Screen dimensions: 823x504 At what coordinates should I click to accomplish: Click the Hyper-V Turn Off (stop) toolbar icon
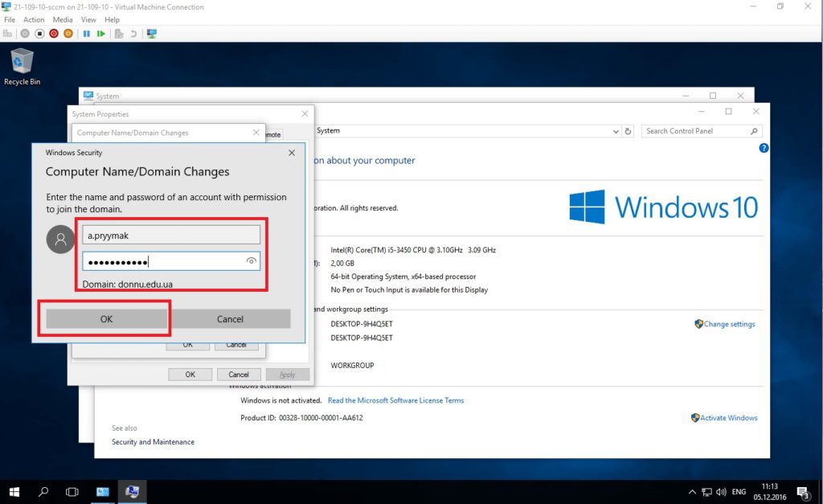(x=39, y=34)
